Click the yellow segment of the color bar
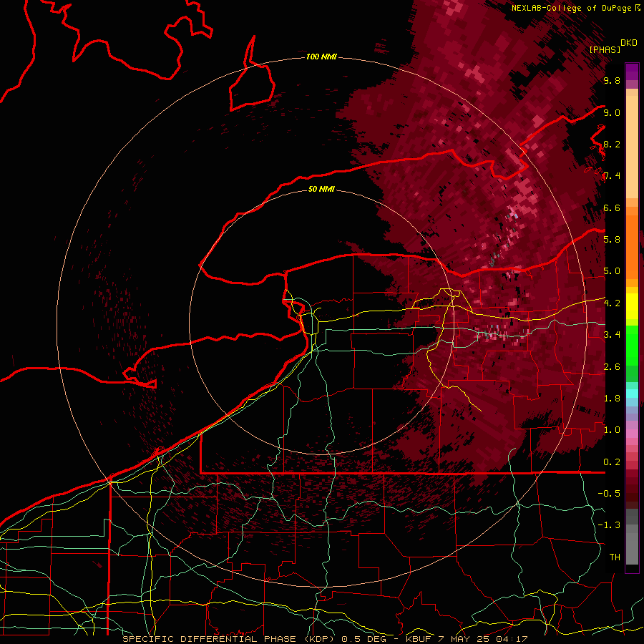This screenshot has height=644, width=644. [x=632, y=306]
